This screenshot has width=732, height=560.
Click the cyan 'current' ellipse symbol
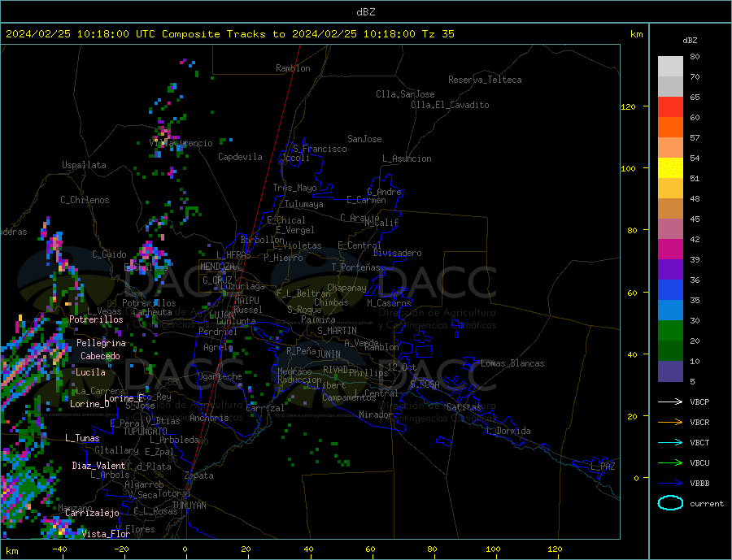[670, 503]
